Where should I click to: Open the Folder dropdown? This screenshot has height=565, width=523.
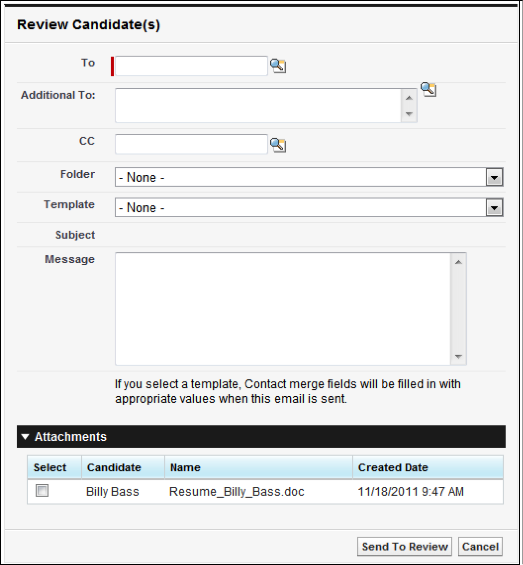[x=309, y=177]
